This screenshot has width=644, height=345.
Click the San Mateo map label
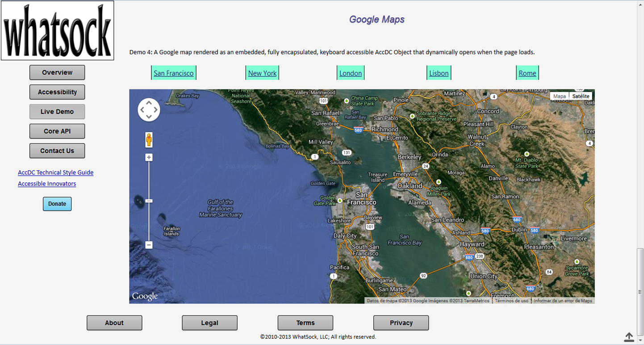tap(393, 289)
